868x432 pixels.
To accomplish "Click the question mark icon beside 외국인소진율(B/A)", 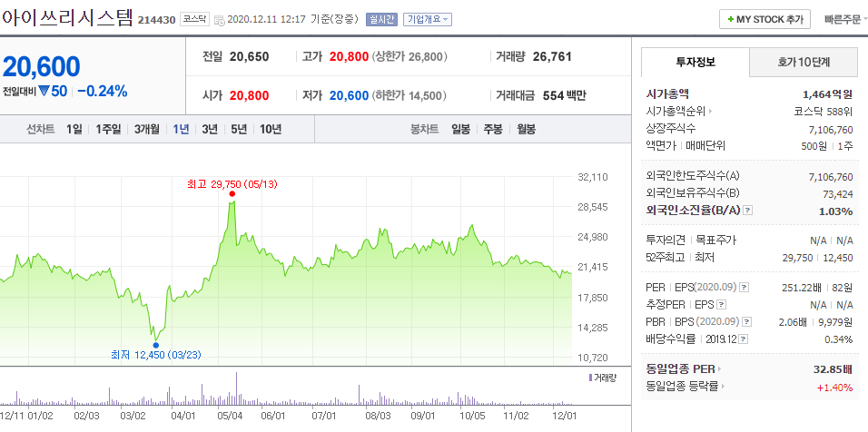I will 748,211.
